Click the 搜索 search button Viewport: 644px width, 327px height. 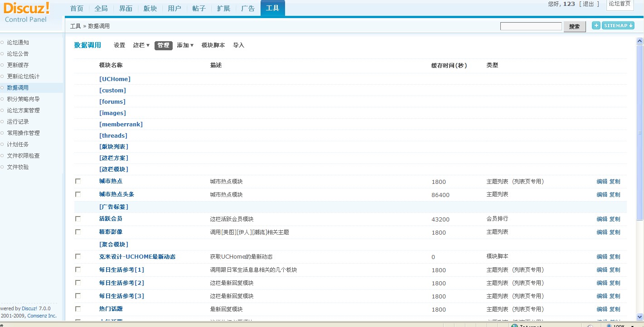coord(575,26)
